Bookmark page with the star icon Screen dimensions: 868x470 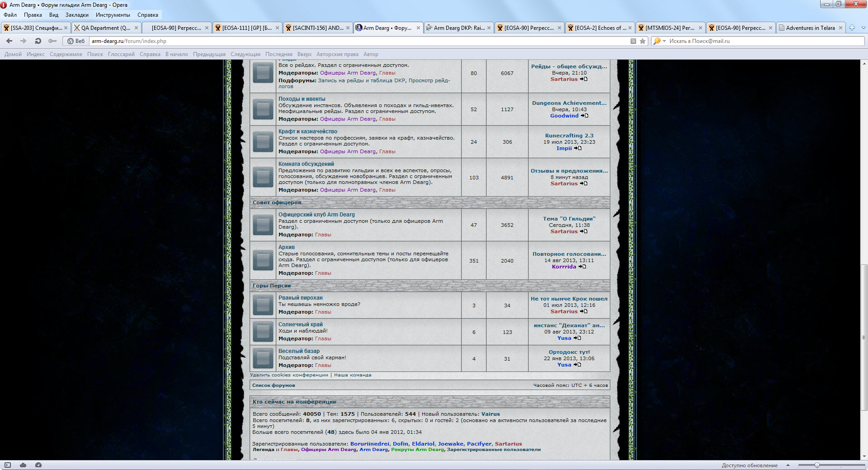click(642, 41)
